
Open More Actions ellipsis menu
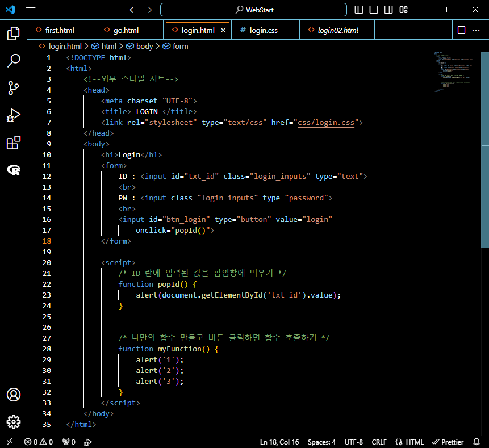[476, 30]
